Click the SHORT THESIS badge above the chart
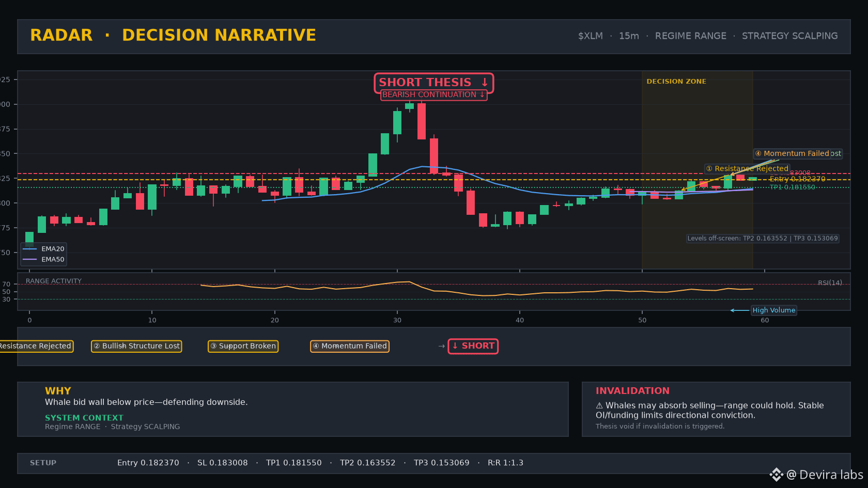The image size is (868, 488). pos(433,83)
